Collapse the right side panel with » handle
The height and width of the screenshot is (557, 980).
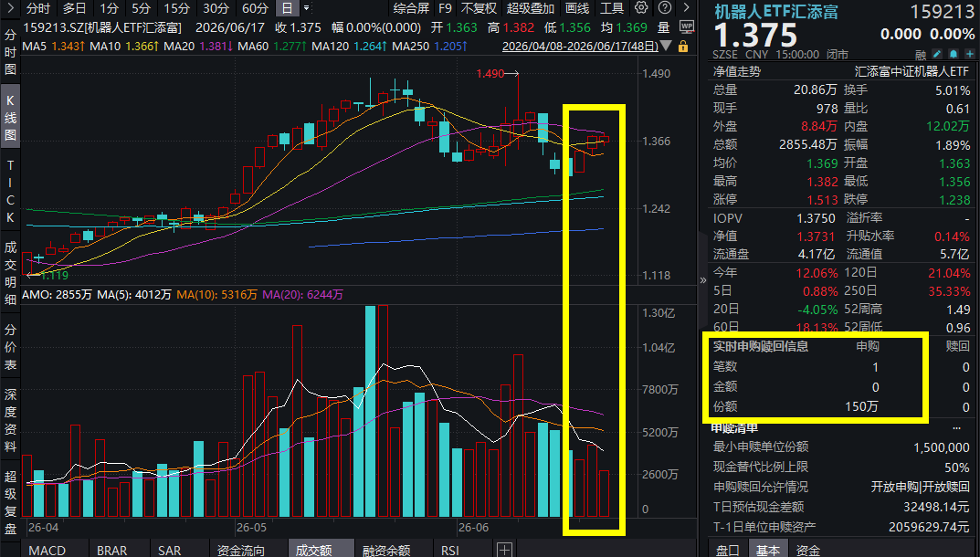click(x=702, y=280)
